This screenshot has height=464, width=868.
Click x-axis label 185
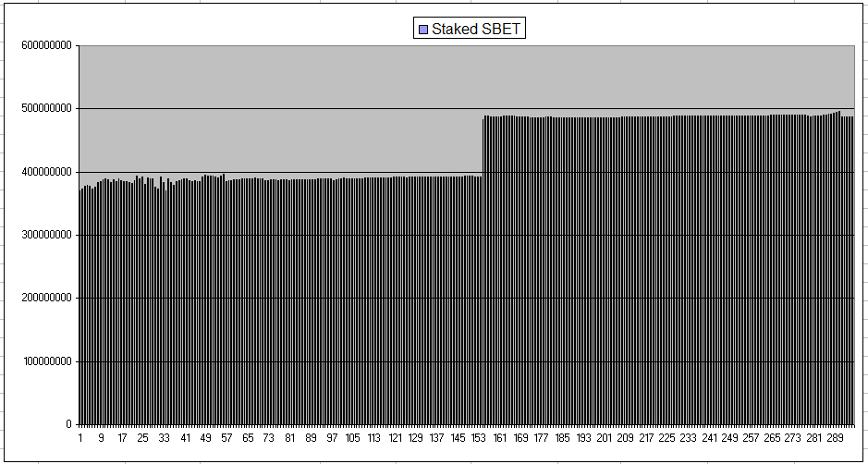click(562, 438)
